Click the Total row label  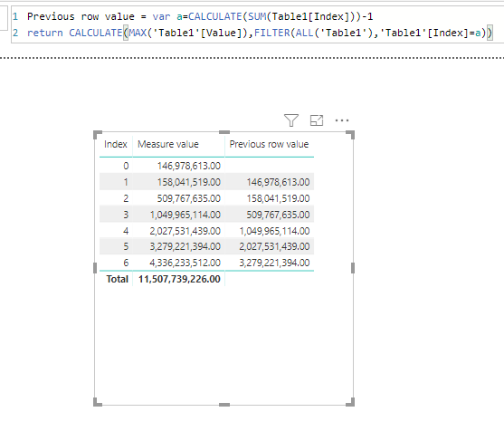tap(118, 279)
